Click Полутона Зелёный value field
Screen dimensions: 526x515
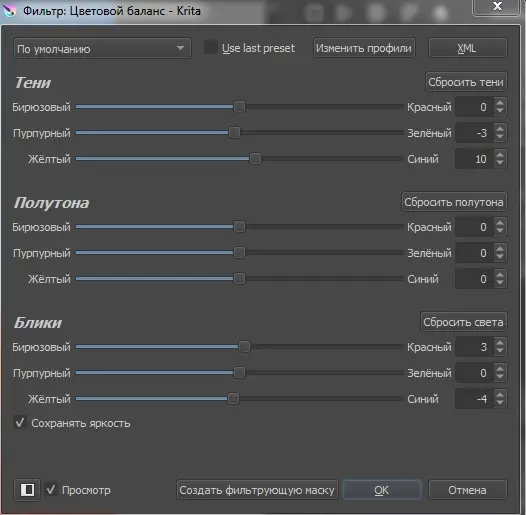(x=474, y=253)
